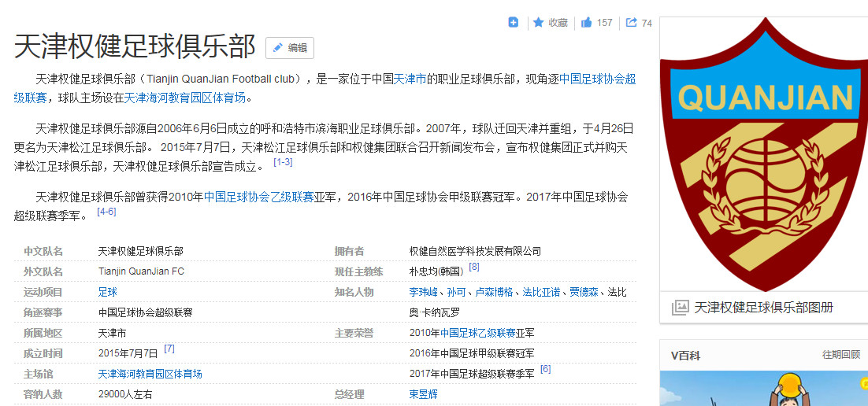Open the 中国足球协会乙级联赛 link
The image size is (868, 406).
coord(258,197)
